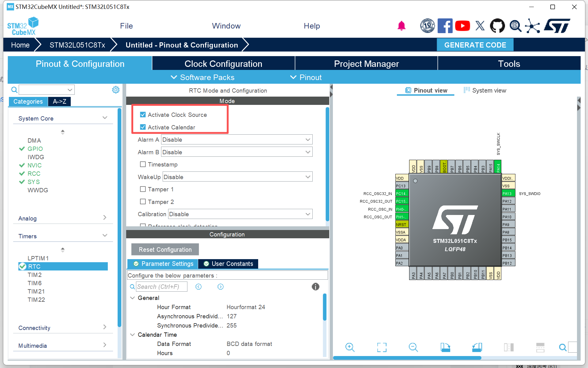Collapse the General parameter group

pyautogui.click(x=133, y=298)
